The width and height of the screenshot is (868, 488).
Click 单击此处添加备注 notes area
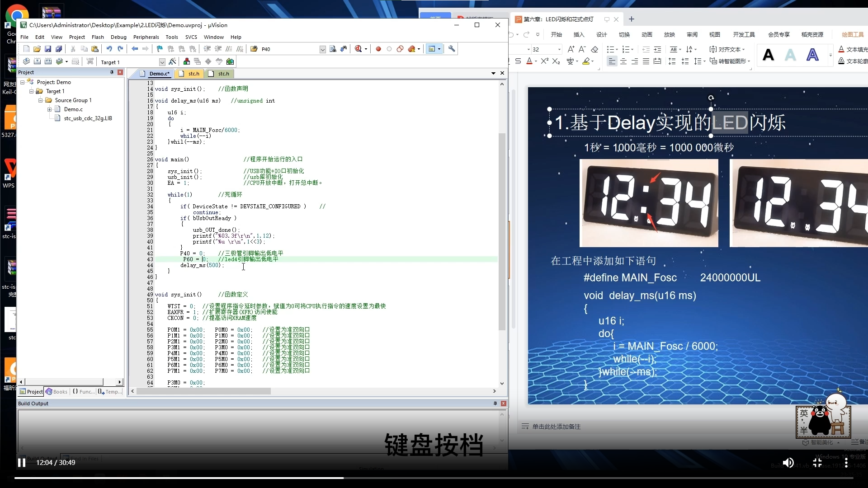click(556, 427)
